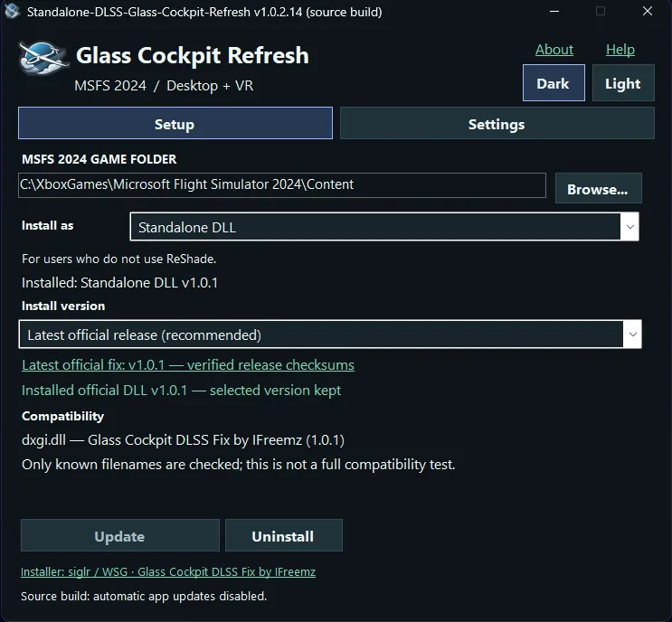Expand the Install version dropdown arrow
Screen dimensions: 672x622
pos(632,335)
